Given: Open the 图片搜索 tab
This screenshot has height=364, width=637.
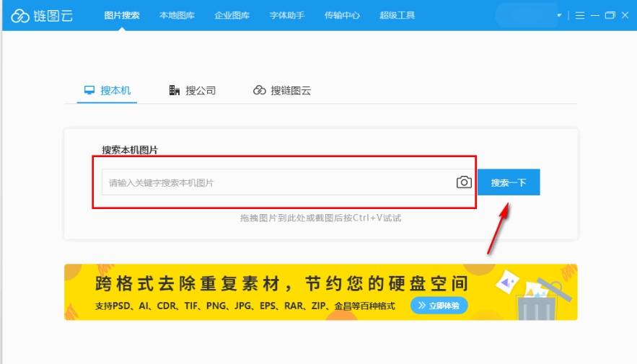Looking at the screenshot, I should (122, 15).
